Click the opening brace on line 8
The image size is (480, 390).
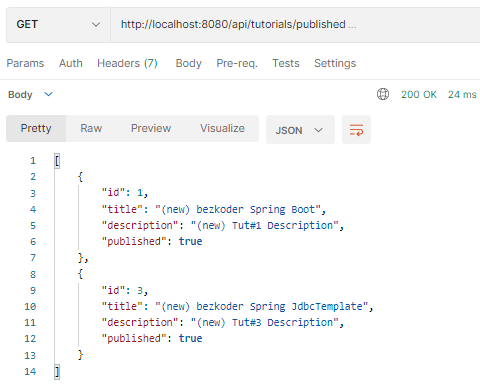point(80,274)
